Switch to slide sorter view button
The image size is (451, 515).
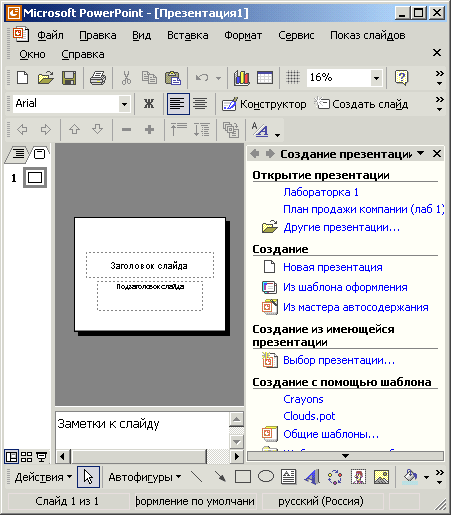click(x=26, y=456)
